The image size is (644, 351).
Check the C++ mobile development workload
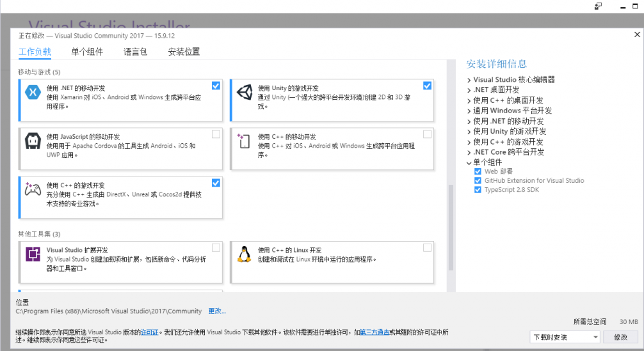pos(427,134)
